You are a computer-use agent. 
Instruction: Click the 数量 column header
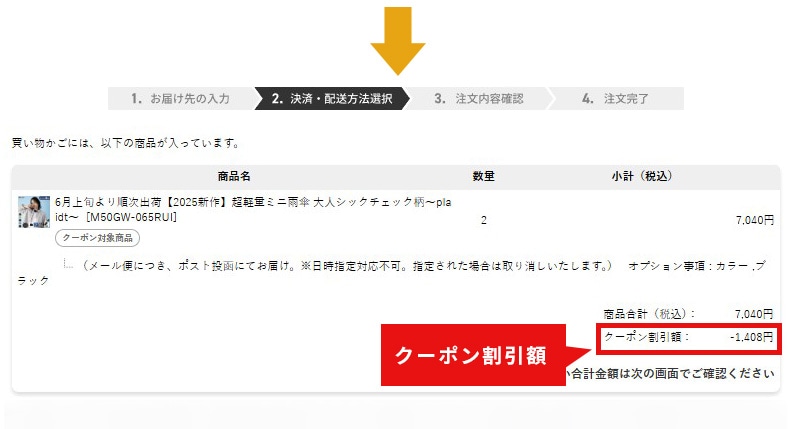[x=483, y=176]
